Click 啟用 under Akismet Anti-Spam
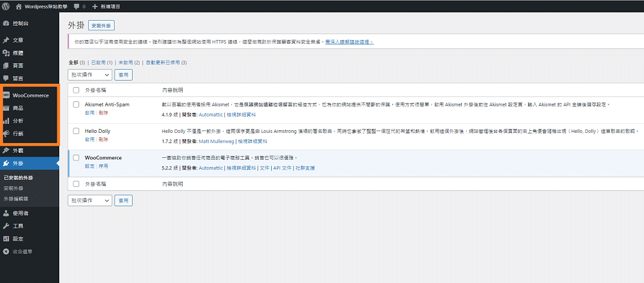This screenshot has width=644, height=283. coord(90,113)
